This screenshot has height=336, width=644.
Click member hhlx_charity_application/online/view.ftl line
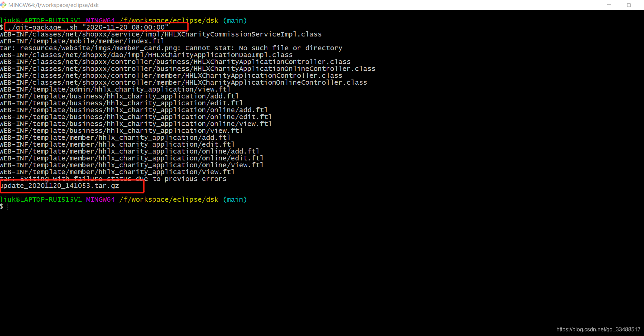[132, 165]
